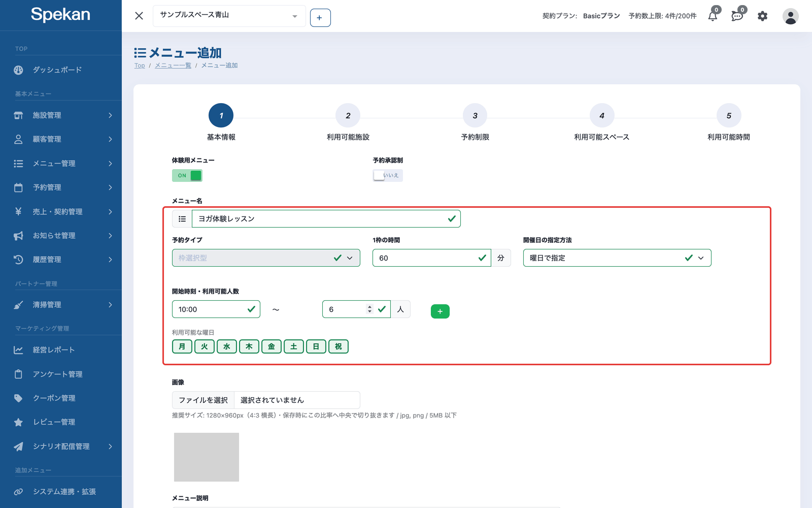The image size is (812, 508).
Task: Click the menu name input field
Action: (326, 219)
